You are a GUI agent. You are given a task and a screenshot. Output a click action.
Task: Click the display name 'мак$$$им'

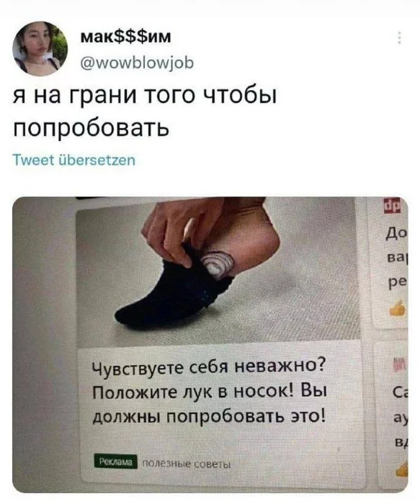[125, 37]
